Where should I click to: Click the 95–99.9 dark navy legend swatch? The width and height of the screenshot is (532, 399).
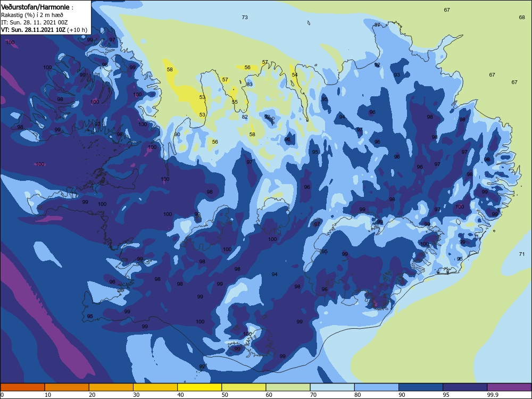point(465,387)
